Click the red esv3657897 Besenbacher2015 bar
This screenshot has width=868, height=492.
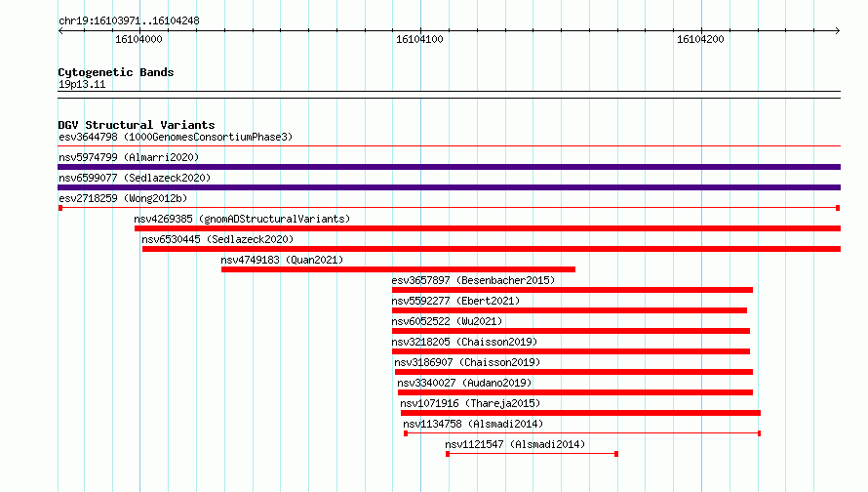point(572,290)
